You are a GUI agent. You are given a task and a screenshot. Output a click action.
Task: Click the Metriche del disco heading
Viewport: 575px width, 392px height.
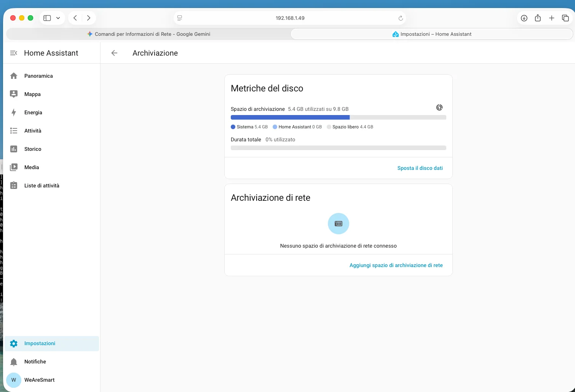pos(267,88)
